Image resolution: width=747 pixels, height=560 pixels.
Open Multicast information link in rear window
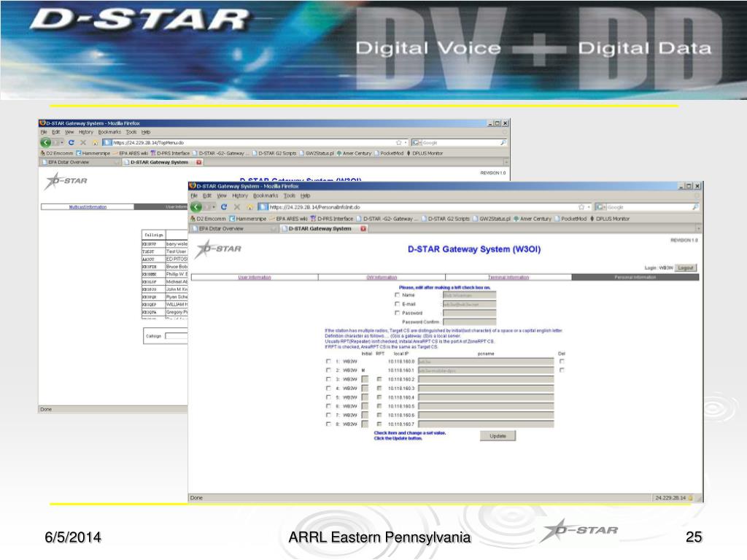coord(88,207)
